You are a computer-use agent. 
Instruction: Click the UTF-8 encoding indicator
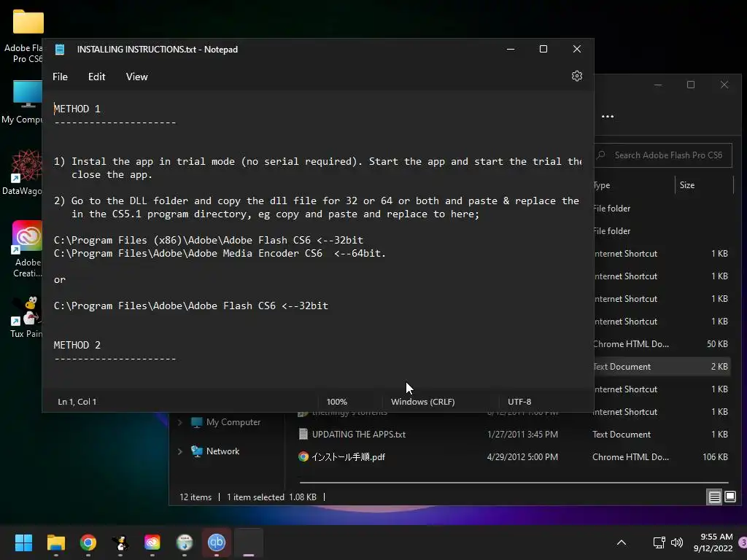coord(519,402)
